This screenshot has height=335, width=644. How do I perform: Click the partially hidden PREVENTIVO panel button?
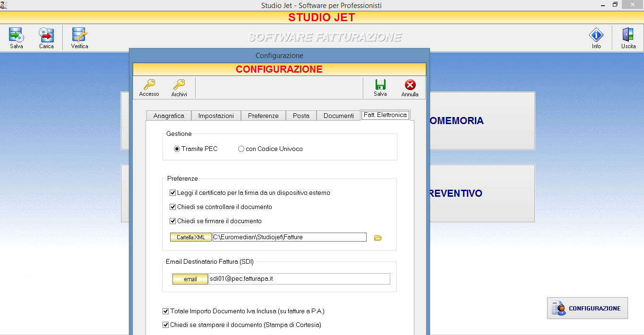pos(482,193)
